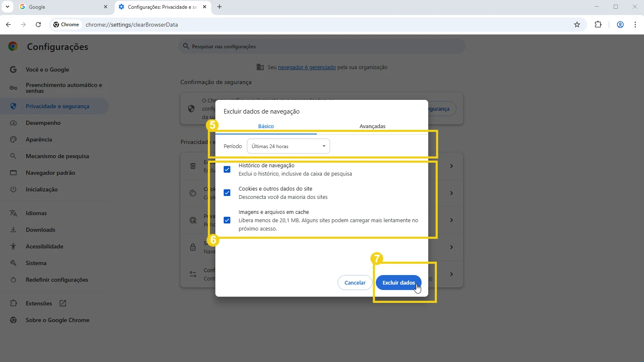This screenshot has width=644, height=362.
Task: Click the organization building icon in managed notice
Action: click(260, 67)
